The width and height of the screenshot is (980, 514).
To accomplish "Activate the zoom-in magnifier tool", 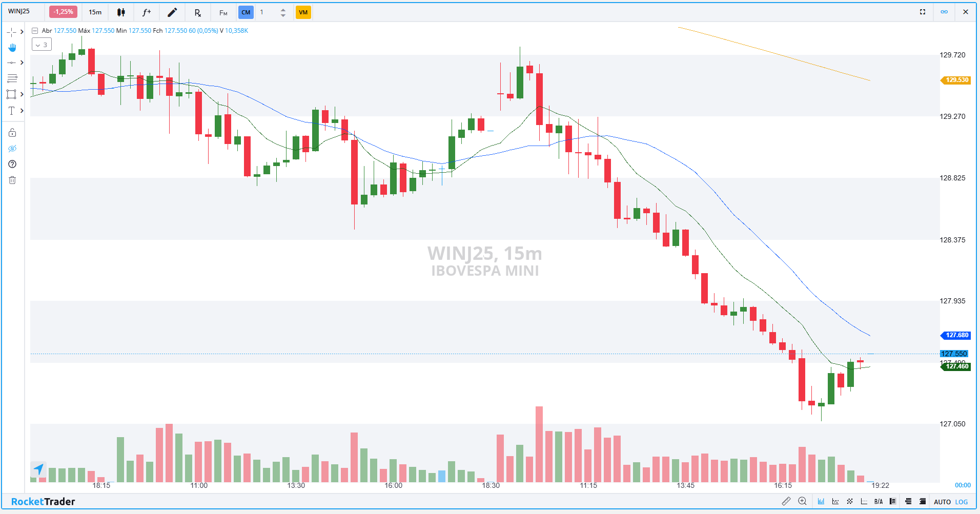I will (803, 502).
